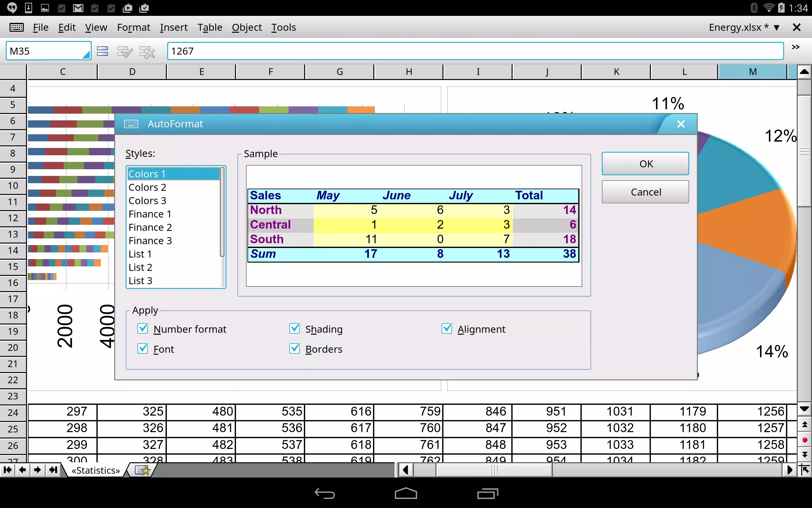Open the Format menu

[134, 27]
